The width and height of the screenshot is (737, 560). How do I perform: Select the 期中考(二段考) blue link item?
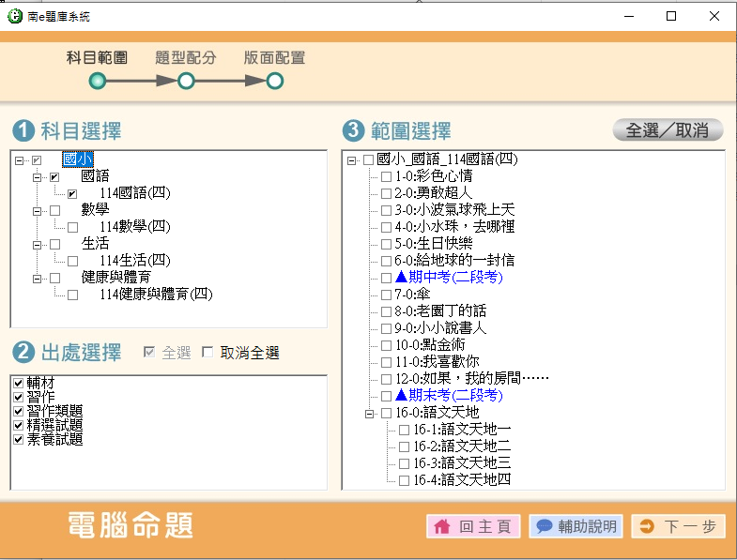click(x=449, y=278)
